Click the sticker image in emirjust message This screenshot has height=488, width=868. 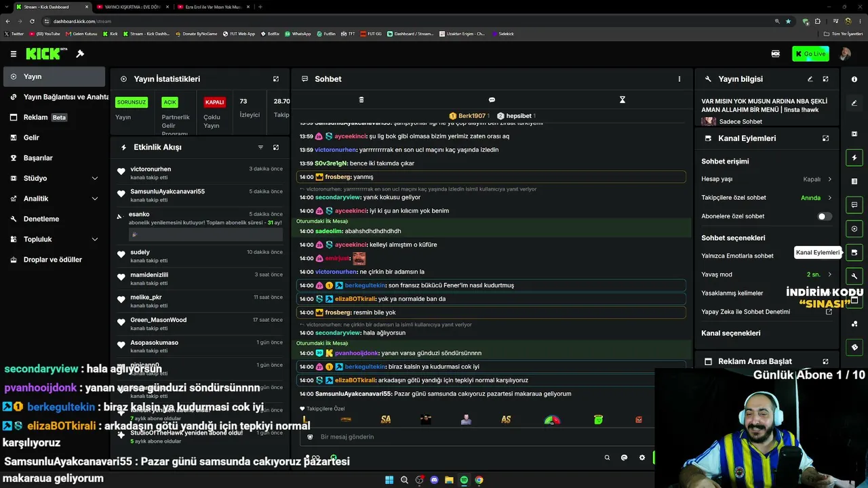click(x=359, y=258)
